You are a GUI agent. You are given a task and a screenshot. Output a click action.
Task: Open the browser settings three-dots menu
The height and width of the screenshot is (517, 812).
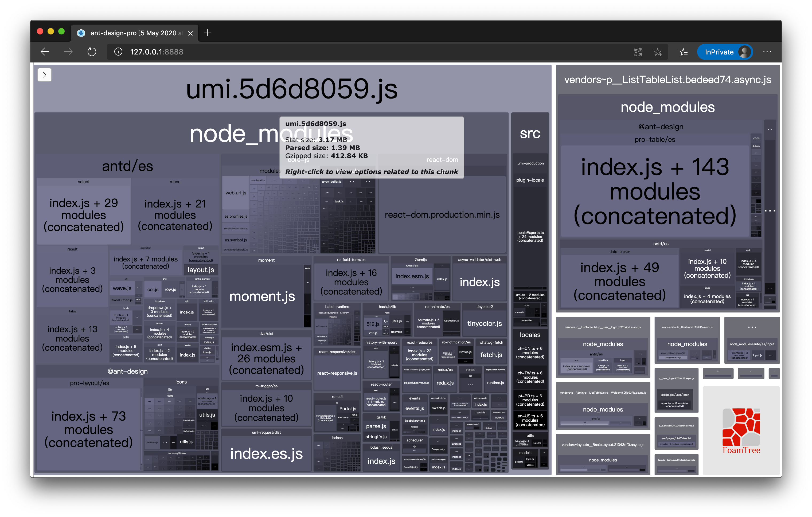pos(767,52)
